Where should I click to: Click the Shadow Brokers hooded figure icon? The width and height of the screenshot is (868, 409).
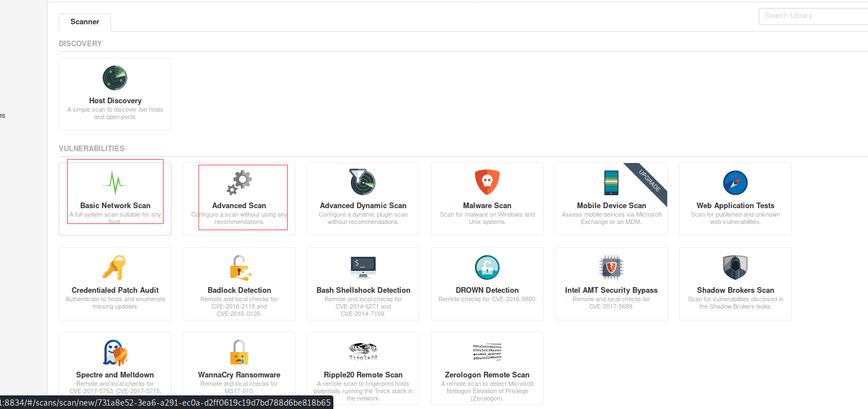click(735, 267)
